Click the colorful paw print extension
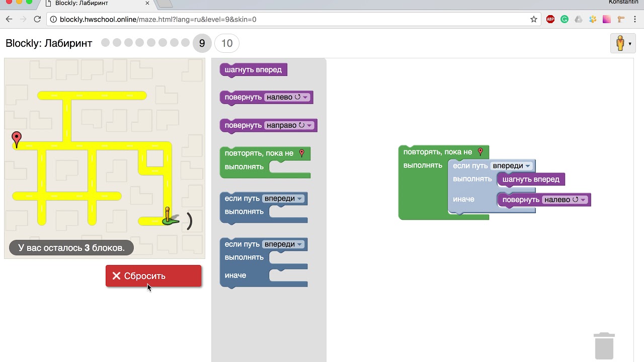644x362 pixels. [593, 20]
